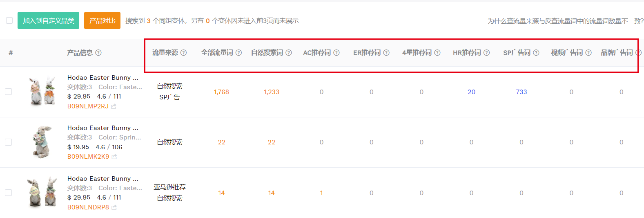Click help icon next to 4星推荐词
Screen dimensions: 644x218
tap(437, 53)
